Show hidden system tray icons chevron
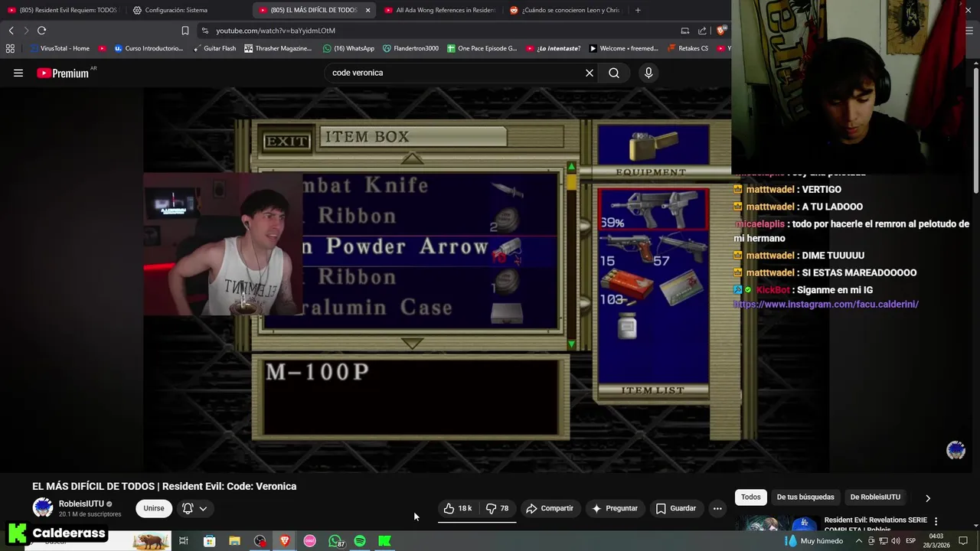The width and height of the screenshot is (980, 551). (x=859, y=541)
